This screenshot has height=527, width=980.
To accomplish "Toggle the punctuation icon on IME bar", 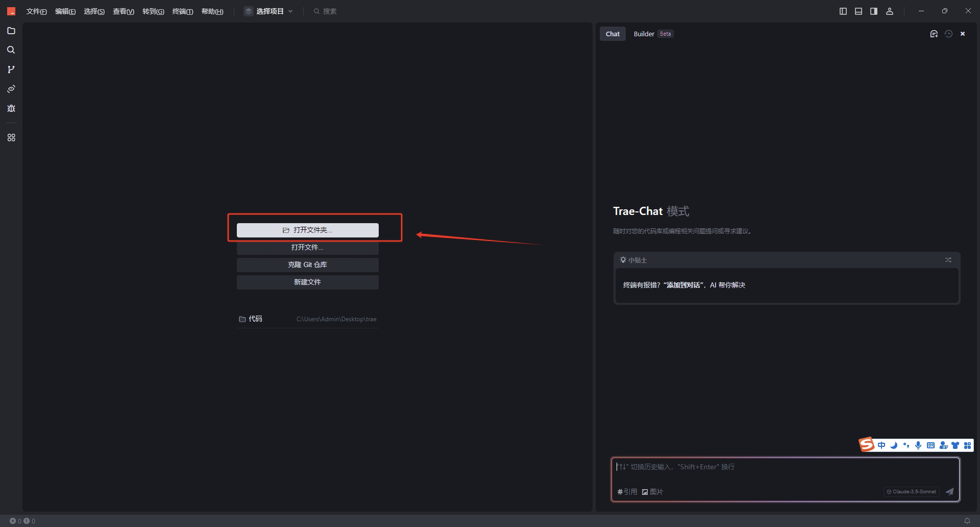I will click(x=906, y=445).
